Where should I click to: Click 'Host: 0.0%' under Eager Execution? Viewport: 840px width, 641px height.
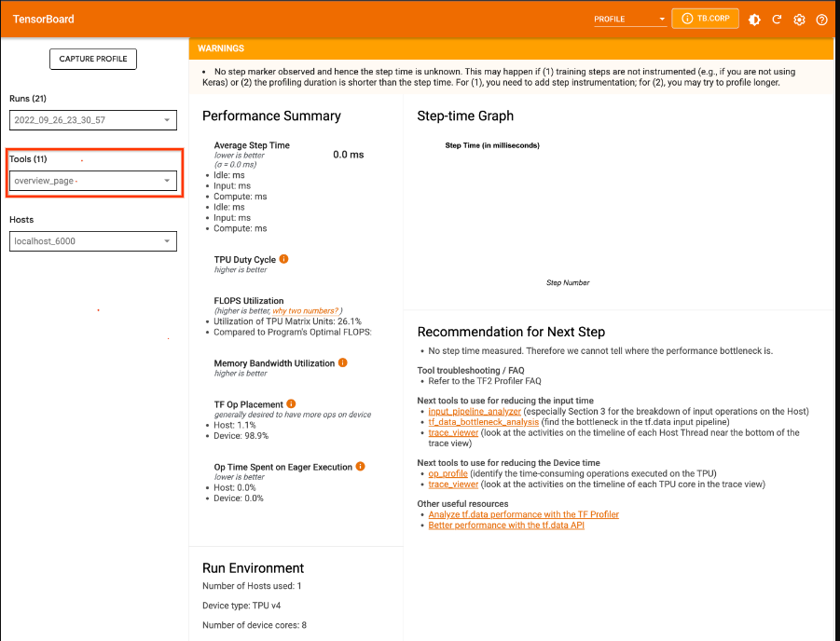tap(235, 487)
